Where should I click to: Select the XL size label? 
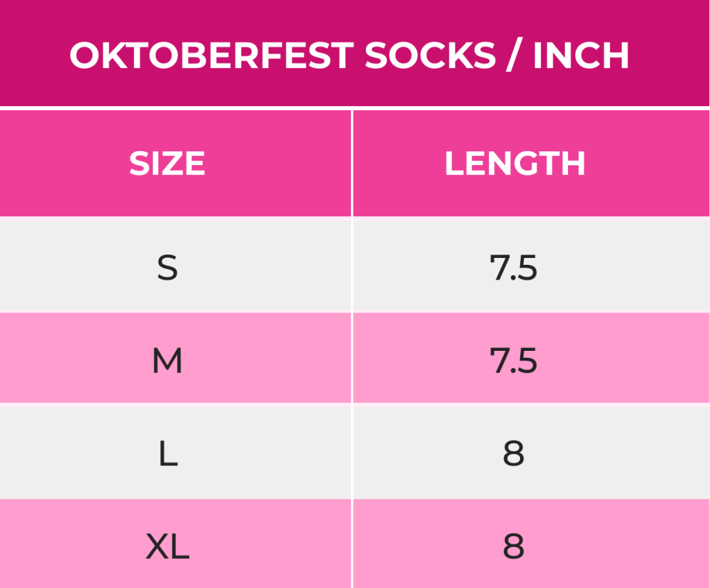[x=167, y=548]
